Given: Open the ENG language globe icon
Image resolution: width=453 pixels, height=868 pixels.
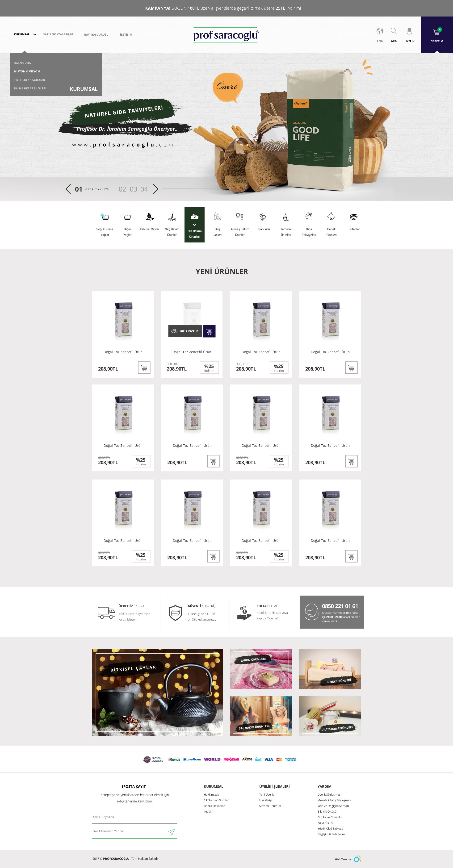Looking at the screenshot, I should pyautogui.click(x=380, y=31).
